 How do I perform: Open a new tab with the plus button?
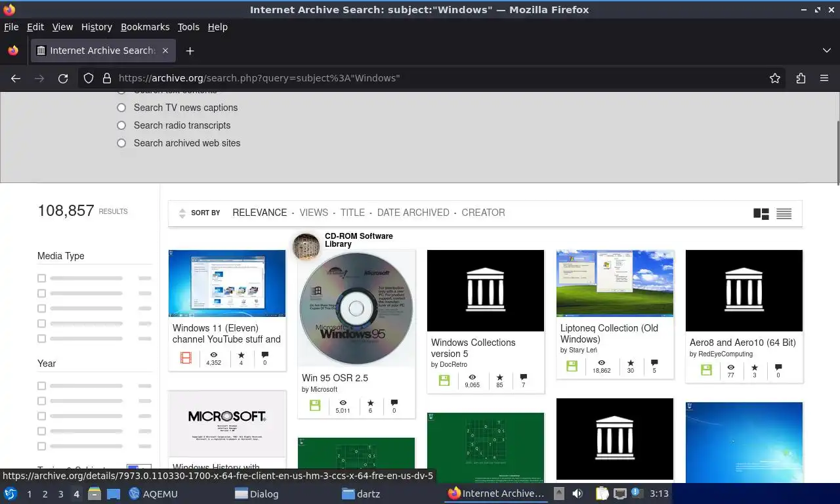click(x=190, y=51)
